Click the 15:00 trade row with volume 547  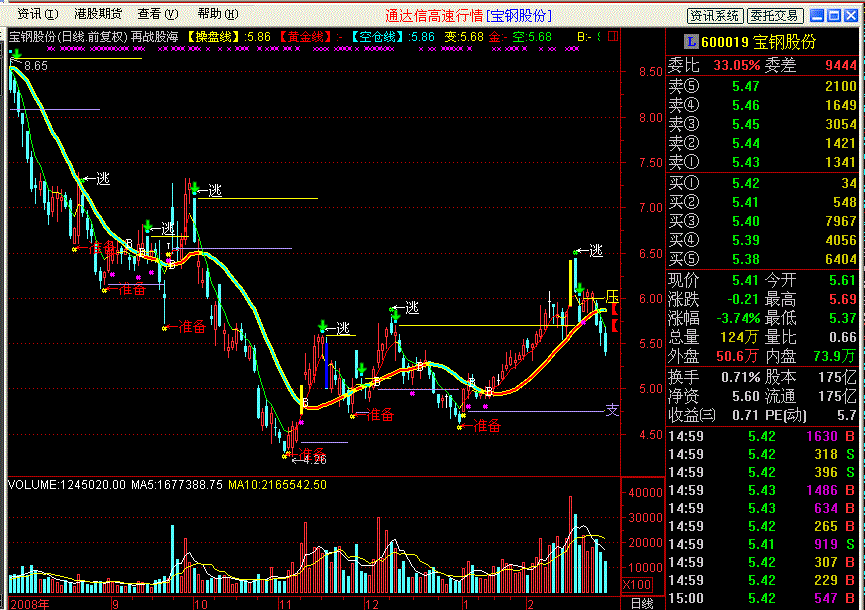(762, 598)
